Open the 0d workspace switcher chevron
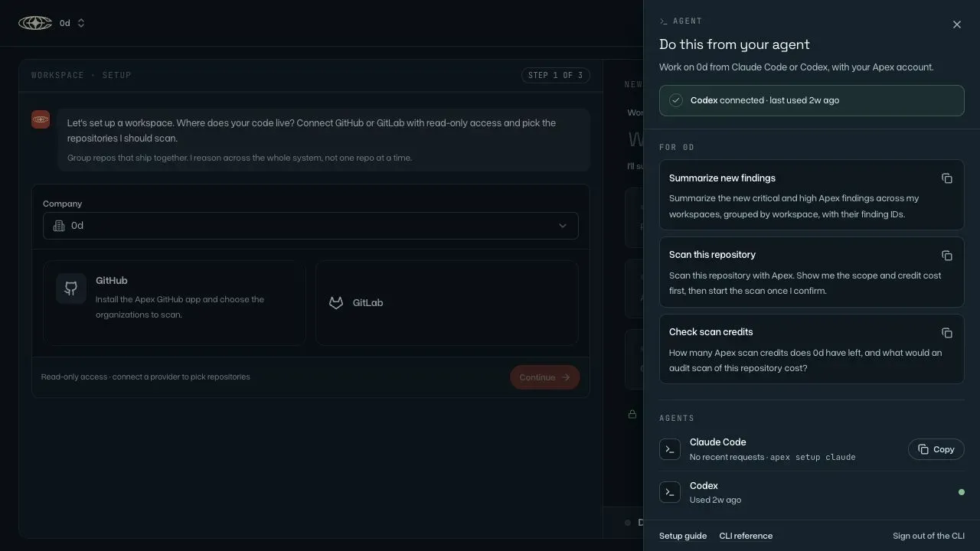This screenshot has width=980, height=551. pos(81,23)
